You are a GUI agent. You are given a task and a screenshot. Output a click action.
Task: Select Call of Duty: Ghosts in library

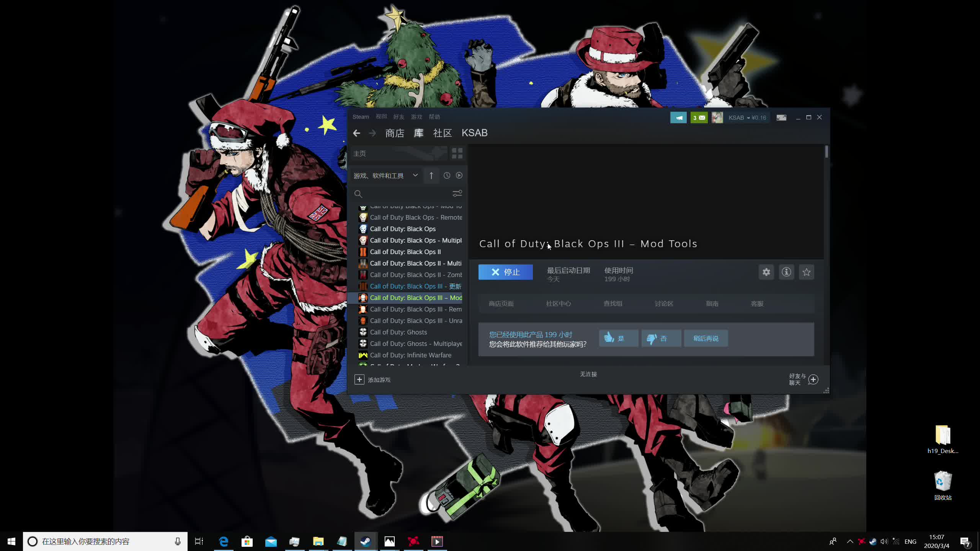(x=398, y=332)
